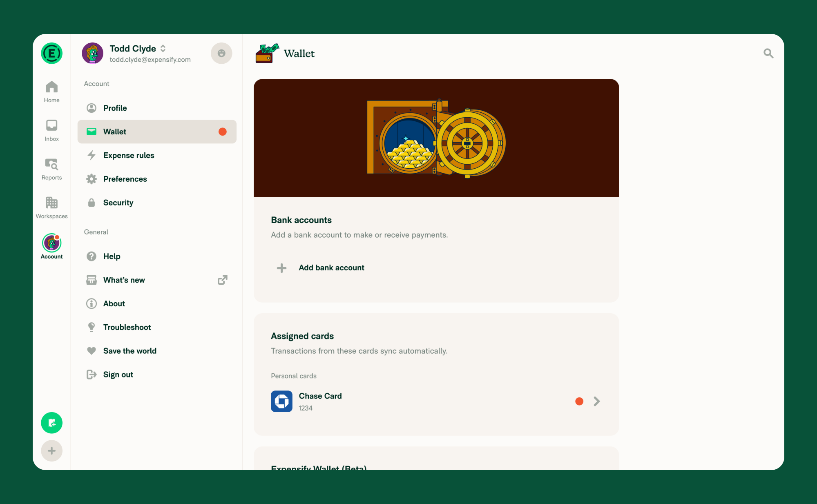817x504 pixels.
Task: Open What's new external link icon
Action: (222, 280)
